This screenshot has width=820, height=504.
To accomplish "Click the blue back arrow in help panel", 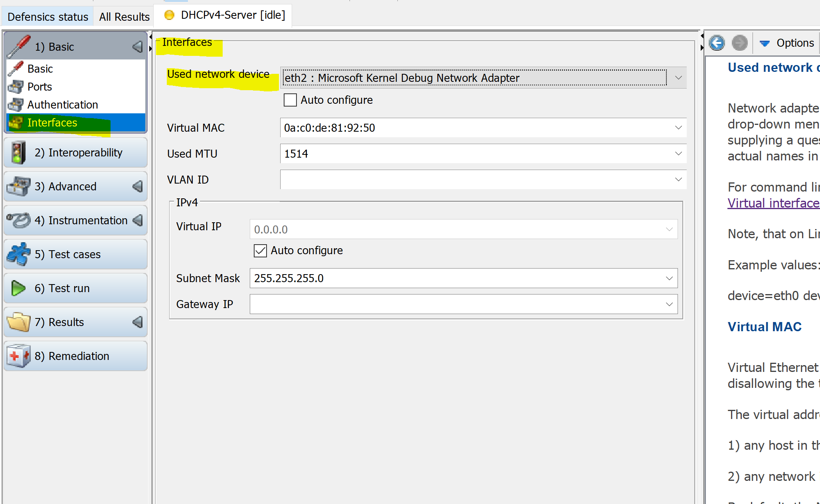I will pyautogui.click(x=717, y=43).
